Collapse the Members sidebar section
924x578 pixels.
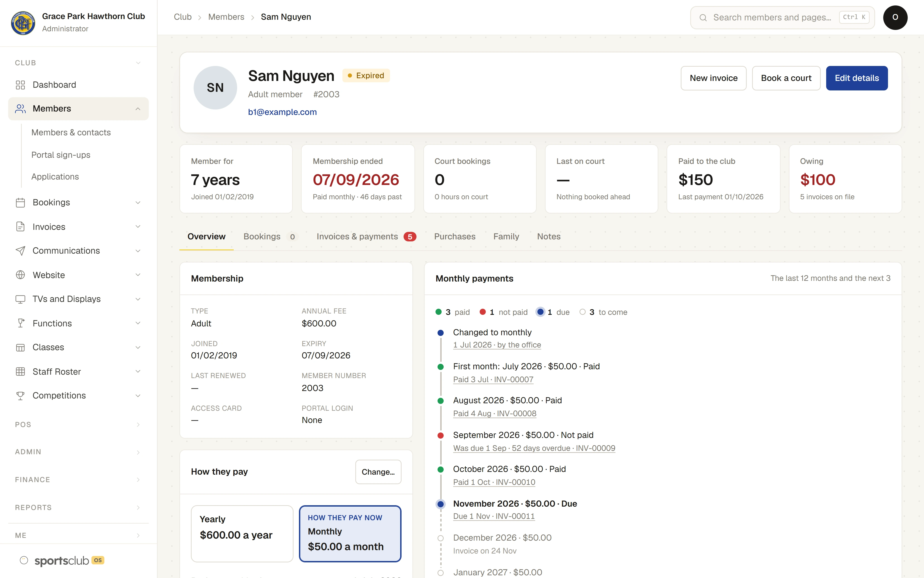click(x=138, y=109)
